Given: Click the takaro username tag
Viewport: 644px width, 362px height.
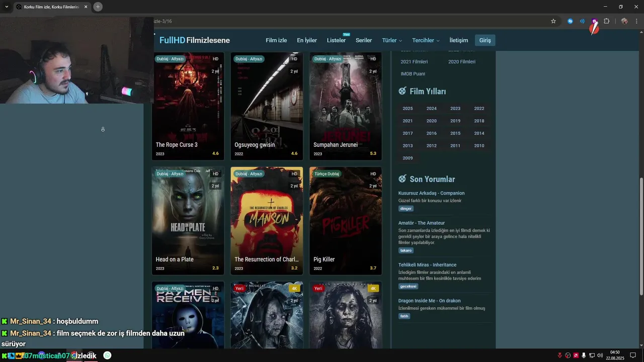Looking at the screenshot, I should point(406,250).
